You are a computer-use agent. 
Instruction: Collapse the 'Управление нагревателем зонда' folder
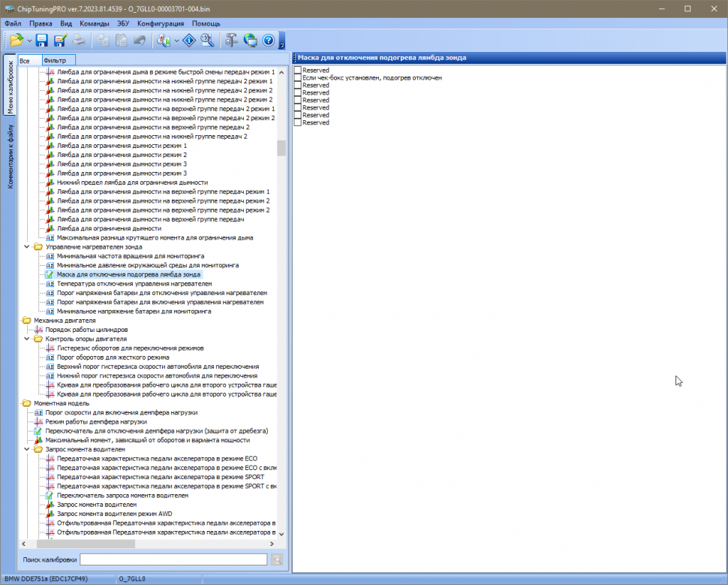pyautogui.click(x=28, y=246)
